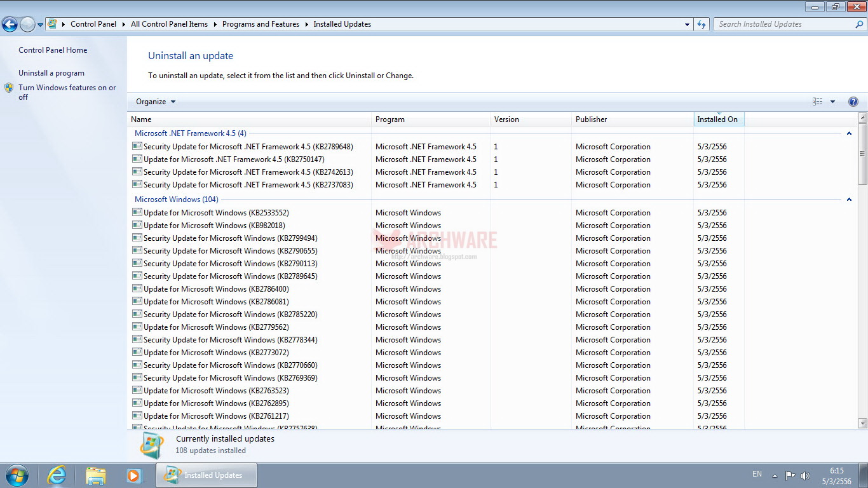Select Update for Microsoft Windows (KB2762895)

tap(216, 403)
